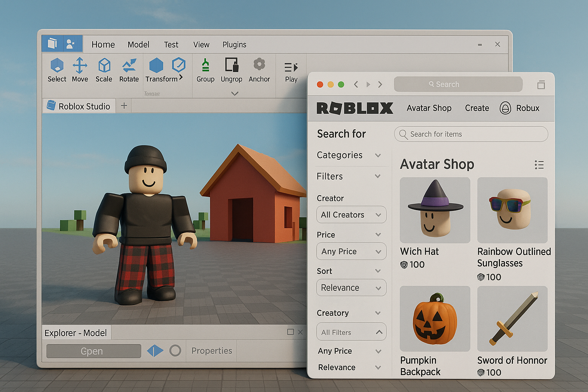Switch to the View tab

click(201, 44)
